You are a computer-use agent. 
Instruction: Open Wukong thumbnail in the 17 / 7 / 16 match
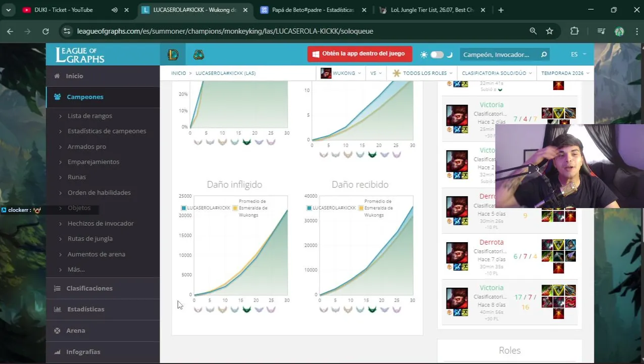457,299
